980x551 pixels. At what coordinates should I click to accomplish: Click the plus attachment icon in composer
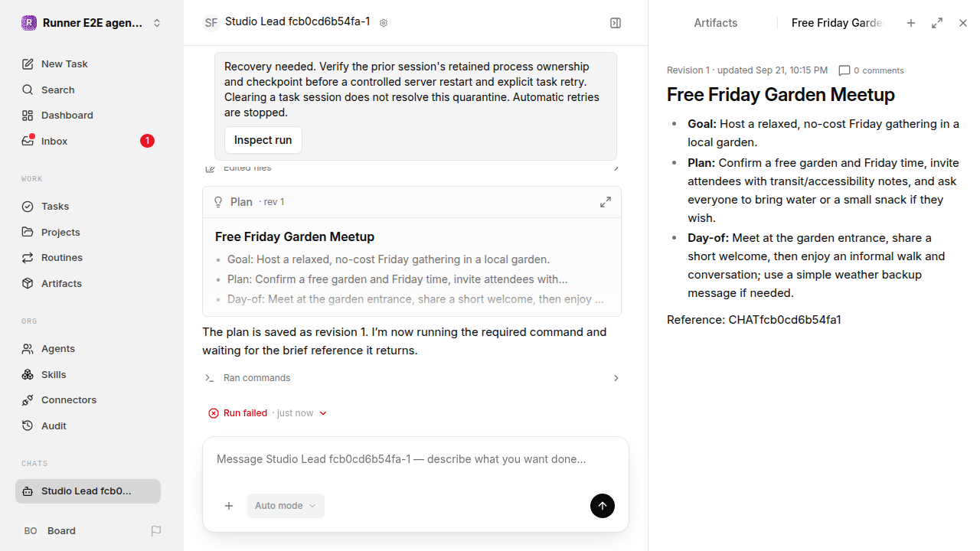click(x=229, y=506)
